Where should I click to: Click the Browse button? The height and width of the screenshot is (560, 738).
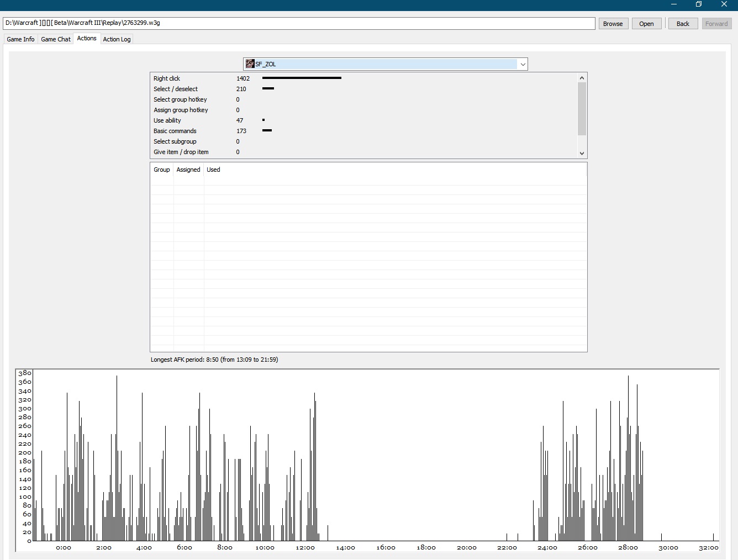pos(613,24)
